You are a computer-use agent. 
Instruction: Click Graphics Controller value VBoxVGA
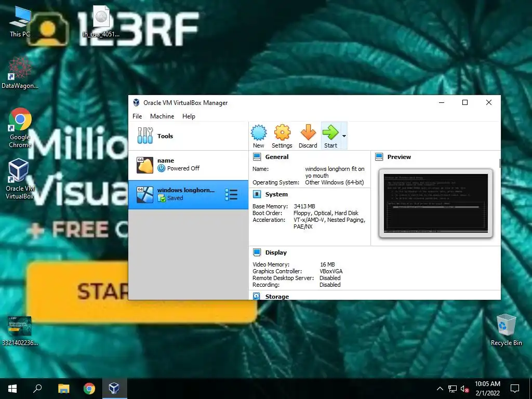tap(331, 271)
